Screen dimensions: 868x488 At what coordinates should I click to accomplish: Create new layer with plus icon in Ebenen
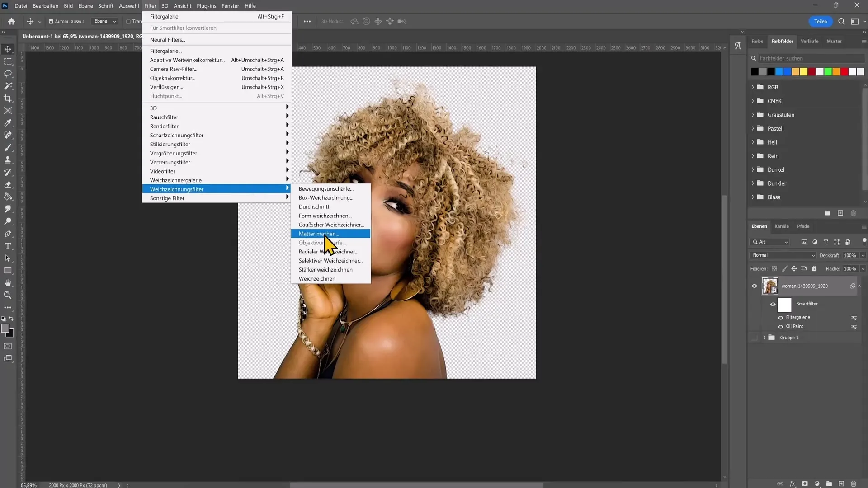841,483
